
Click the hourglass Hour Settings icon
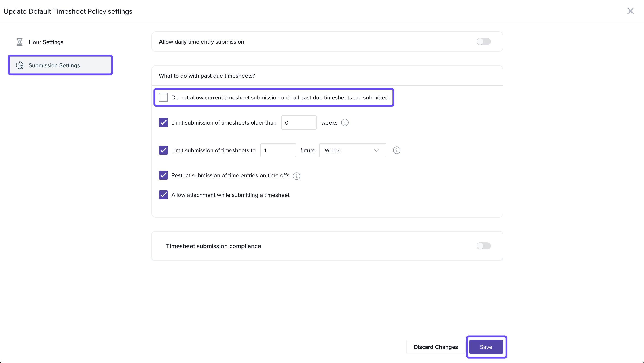click(x=19, y=42)
